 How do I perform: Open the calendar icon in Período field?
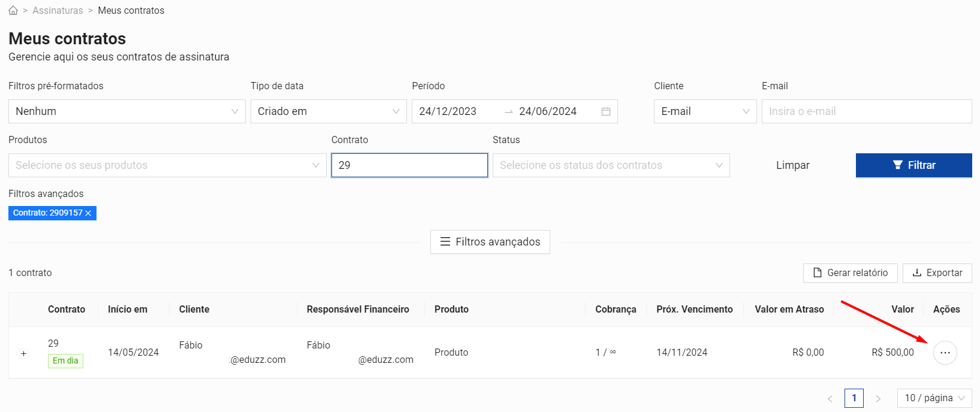605,111
